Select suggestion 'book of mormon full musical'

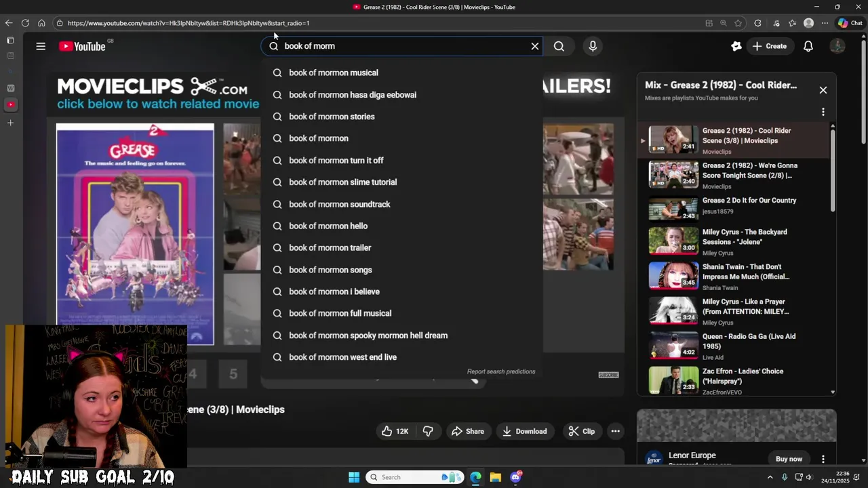coord(401,313)
